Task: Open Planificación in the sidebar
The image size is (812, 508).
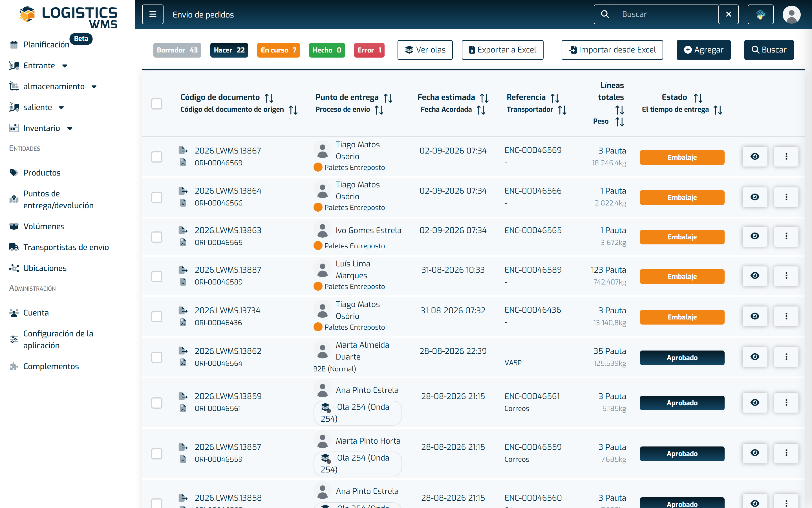Action: tap(46, 45)
